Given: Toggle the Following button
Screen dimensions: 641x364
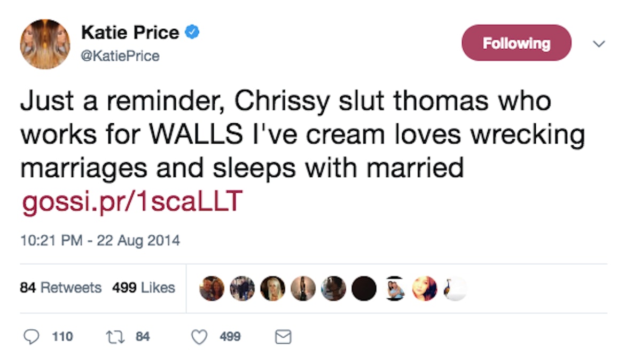Looking at the screenshot, I should [516, 43].
